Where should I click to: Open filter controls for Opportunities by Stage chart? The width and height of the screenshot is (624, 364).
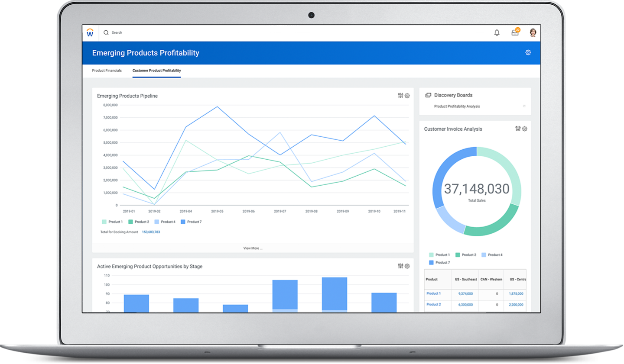coord(400,266)
